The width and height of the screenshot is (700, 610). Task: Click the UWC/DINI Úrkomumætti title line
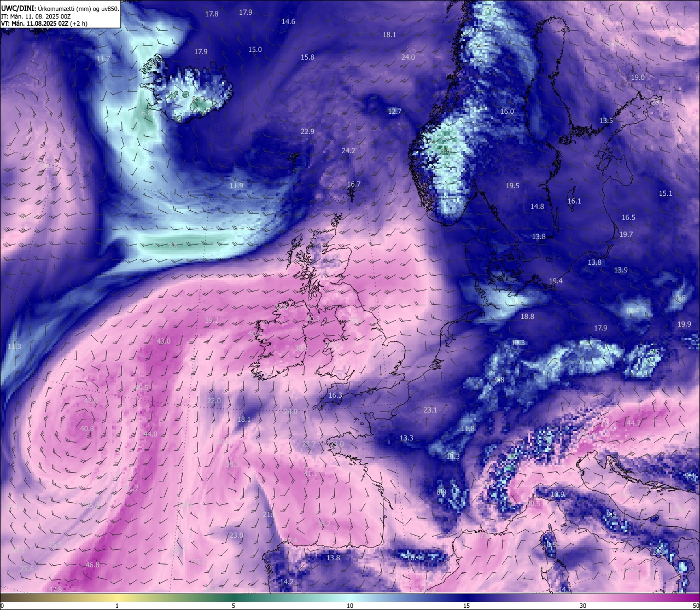coord(60,8)
